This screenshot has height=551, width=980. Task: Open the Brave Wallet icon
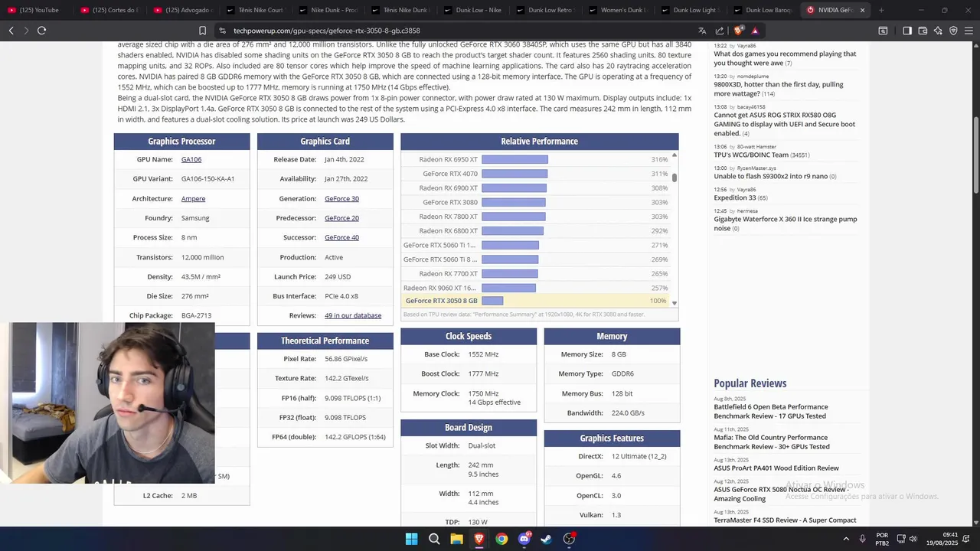tap(923, 31)
